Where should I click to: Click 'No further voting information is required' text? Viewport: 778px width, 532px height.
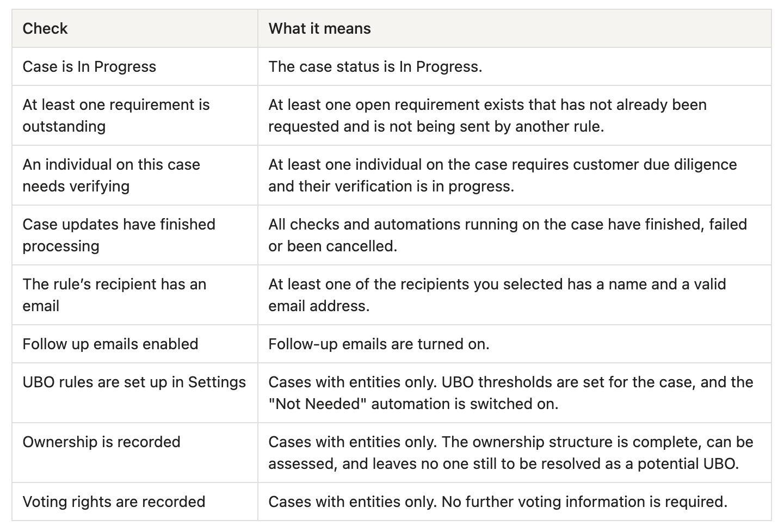583,502
